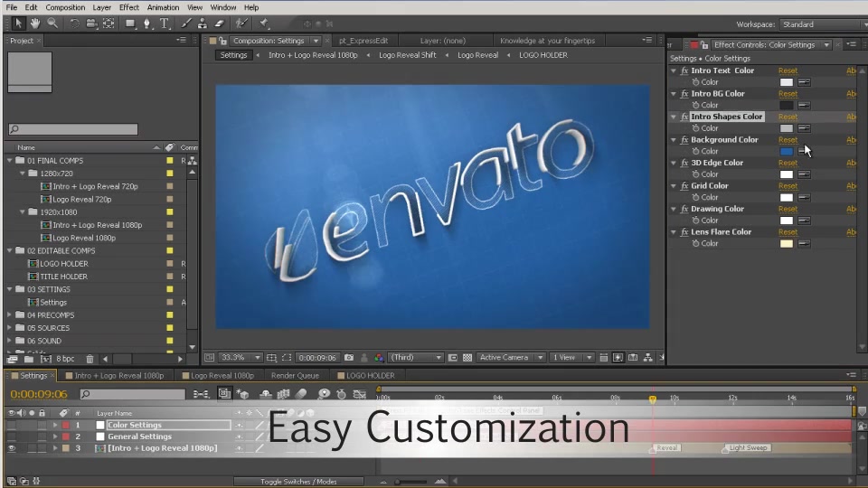Select the Hand tool
This screenshot has height=488, width=868.
(x=35, y=23)
